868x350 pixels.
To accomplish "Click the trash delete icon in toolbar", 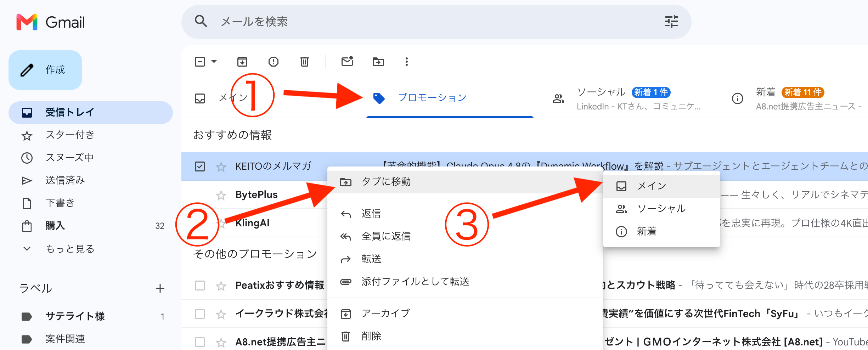I will pos(305,62).
